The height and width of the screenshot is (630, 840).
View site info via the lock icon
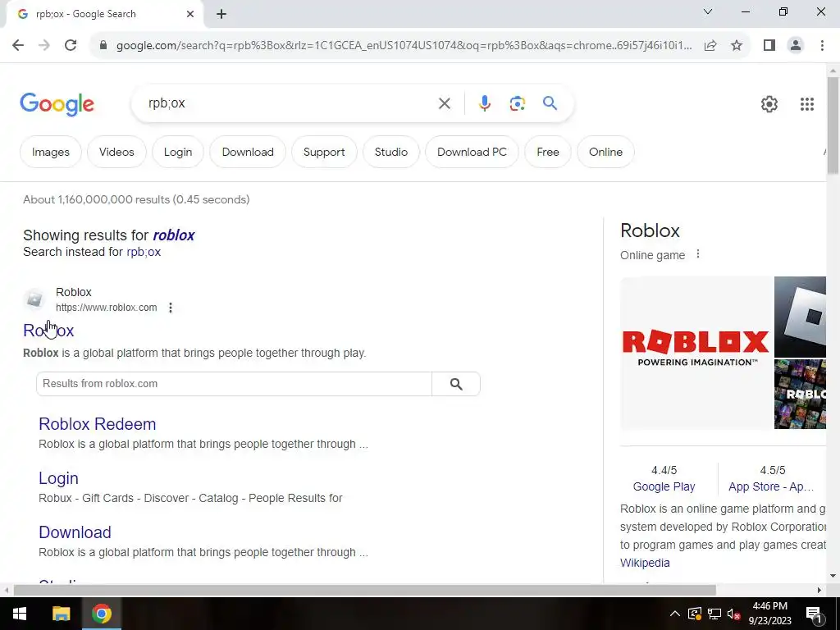point(103,46)
